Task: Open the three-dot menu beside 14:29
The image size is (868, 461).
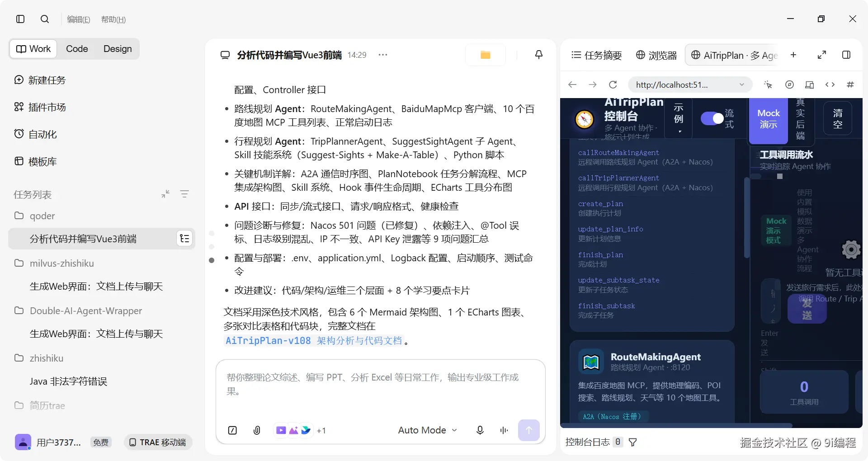Action: pos(383,55)
